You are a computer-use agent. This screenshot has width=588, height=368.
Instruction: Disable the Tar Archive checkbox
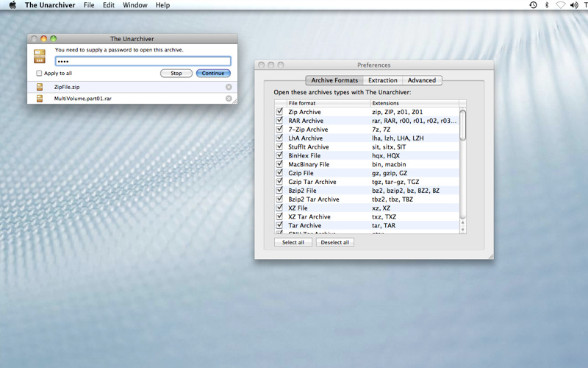point(279,225)
